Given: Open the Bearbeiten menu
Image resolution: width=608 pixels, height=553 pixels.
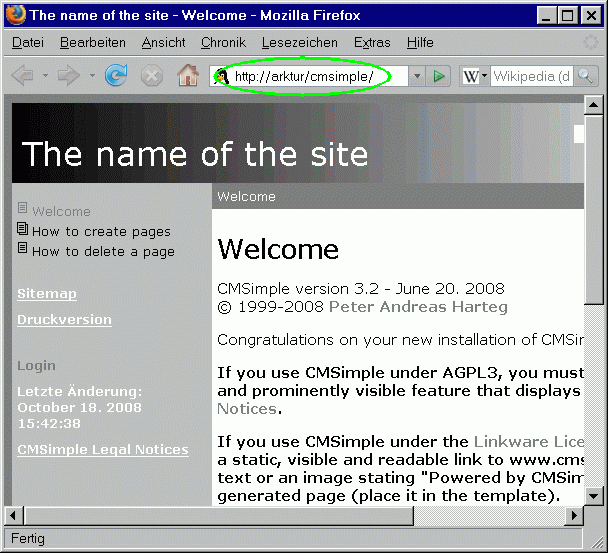Looking at the screenshot, I should [93, 42].
